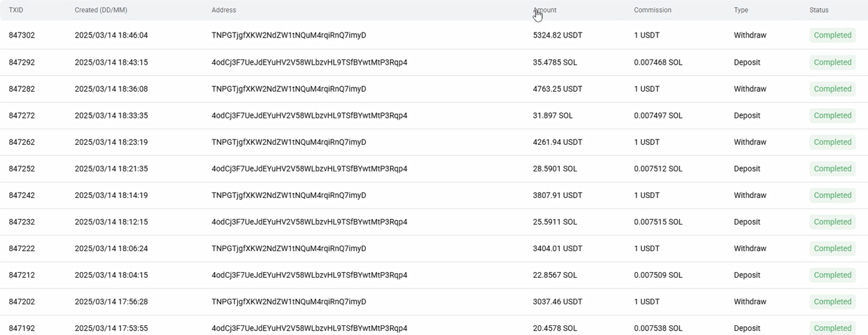The height and width of the screenshot is (335, 868).
Task: Click the Commission column header
Action: [x=652, y=10]
